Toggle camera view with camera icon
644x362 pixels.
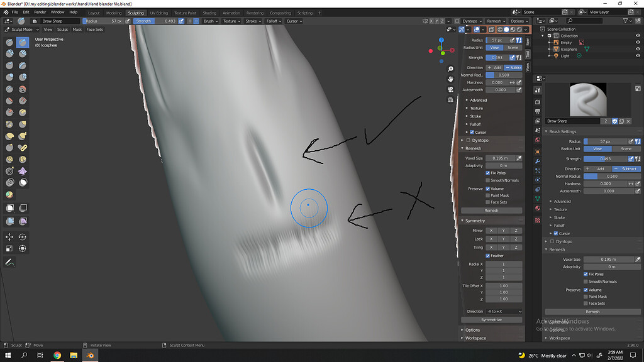pyautogui.click(x=450, y=89)
